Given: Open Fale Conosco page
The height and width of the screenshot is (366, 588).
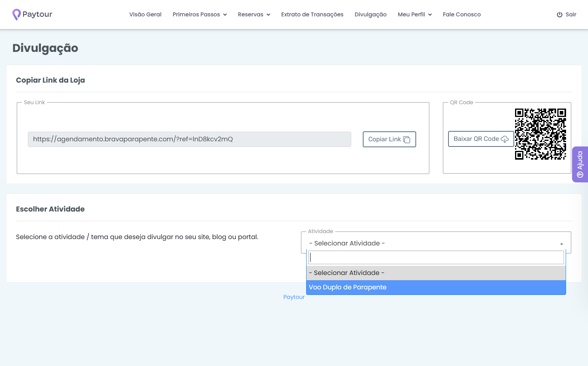Looking at the screenshot, I should (x=462, y=14).
